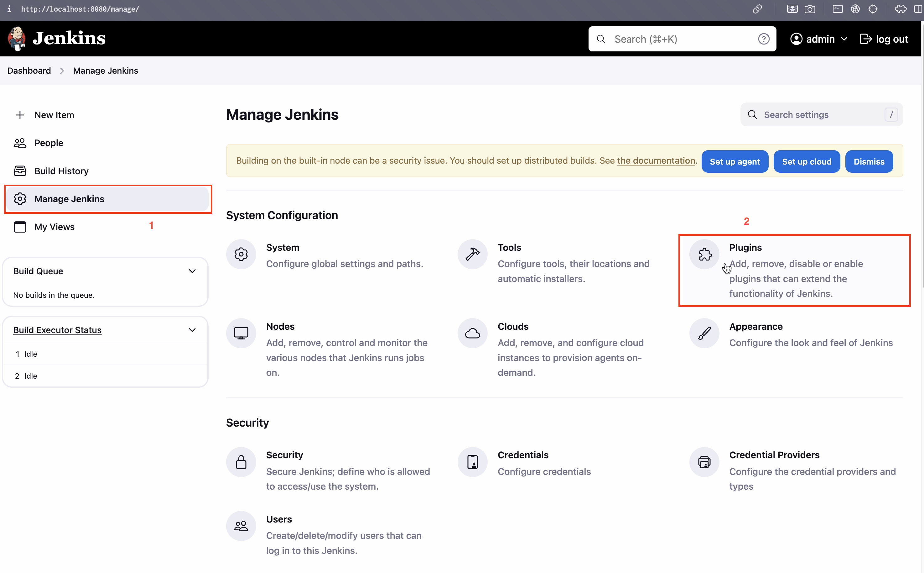924x573 pixels.
Task: Click the Appearance paintbrush icon
Action: (704, 333)
